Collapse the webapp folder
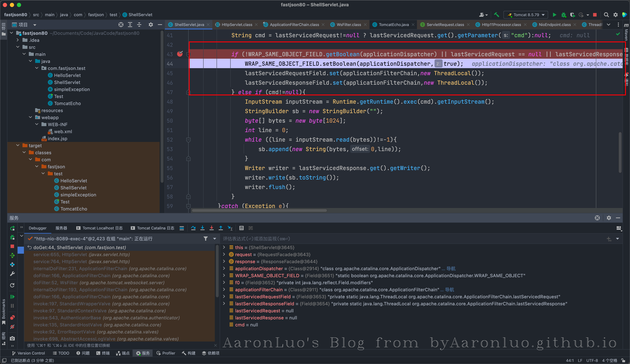This screenshot has height=364, width=630. tap(31, 117)
